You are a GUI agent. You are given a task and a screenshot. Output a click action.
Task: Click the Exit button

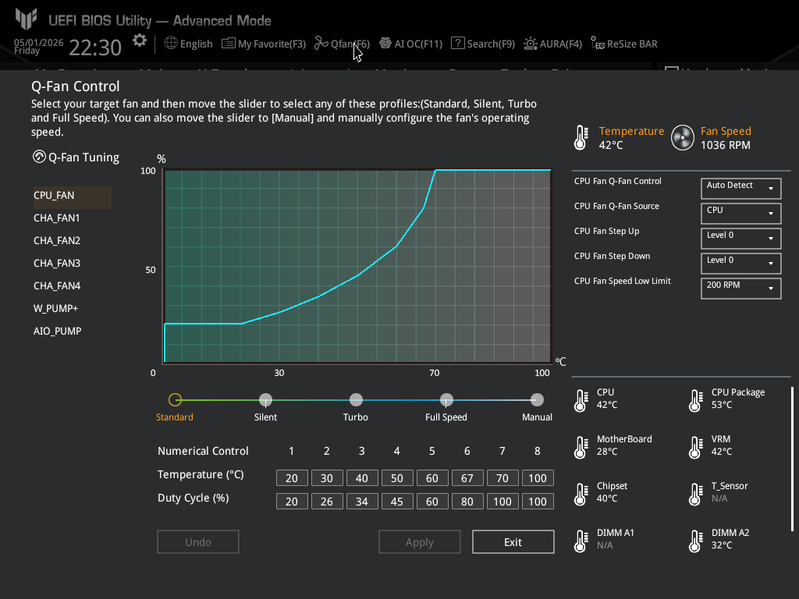pyautogui.click(x=513, y=542)
